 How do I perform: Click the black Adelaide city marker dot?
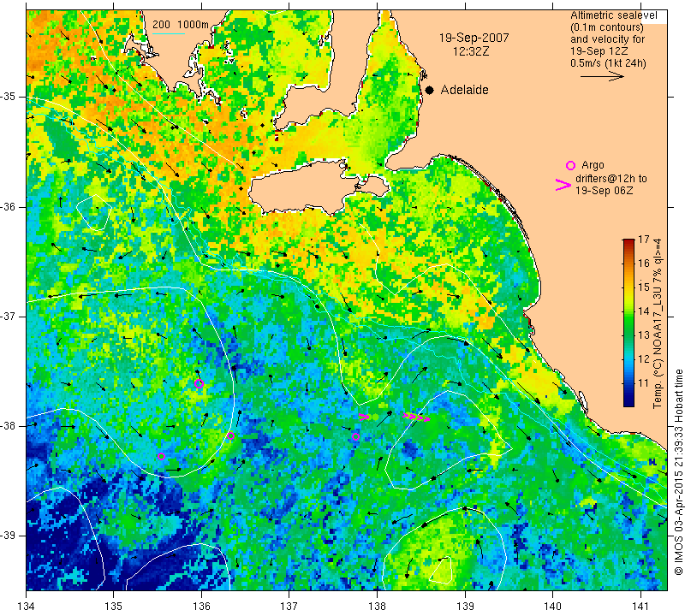coord(430,90)
